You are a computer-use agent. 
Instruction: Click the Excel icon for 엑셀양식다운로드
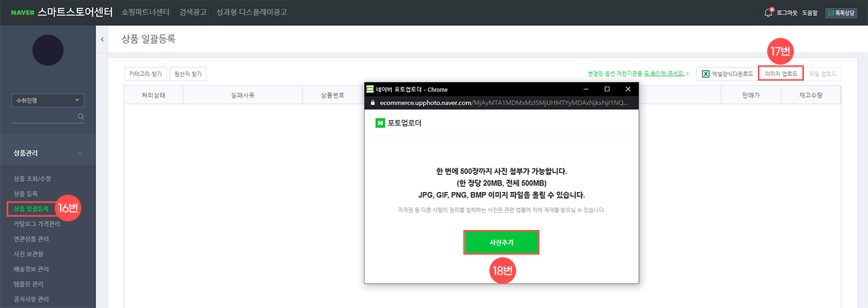(x=706, y=73)
